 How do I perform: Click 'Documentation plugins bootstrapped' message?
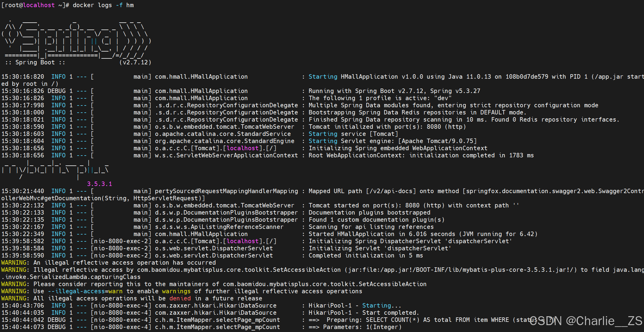pos(369,212)
